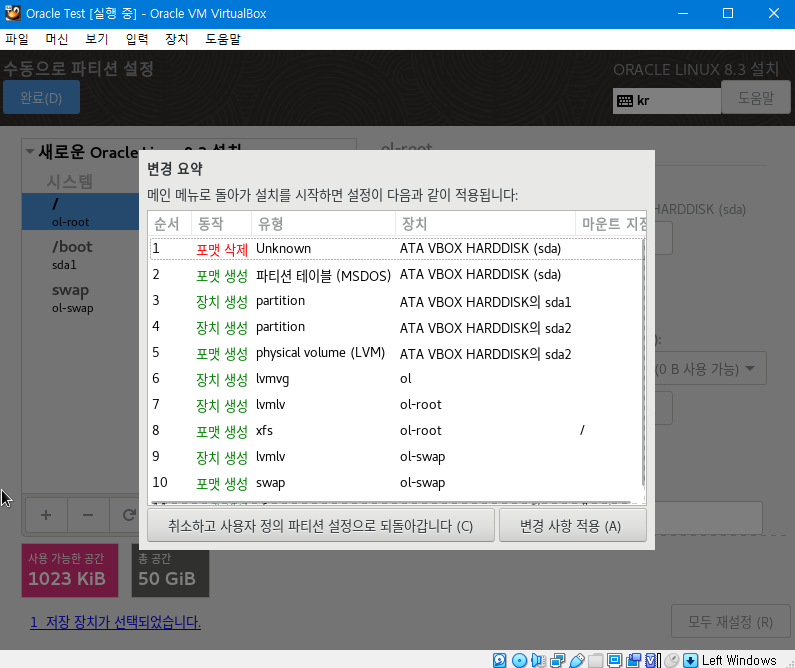This screenshot has width=795, height=668.
Task: Click the VirtualBox window title icon
Action: (13, 13)
